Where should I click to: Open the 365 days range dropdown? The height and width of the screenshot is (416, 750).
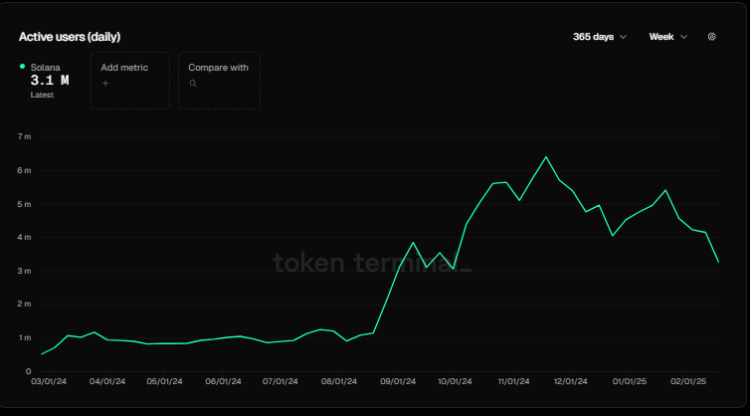click(600, 37)
